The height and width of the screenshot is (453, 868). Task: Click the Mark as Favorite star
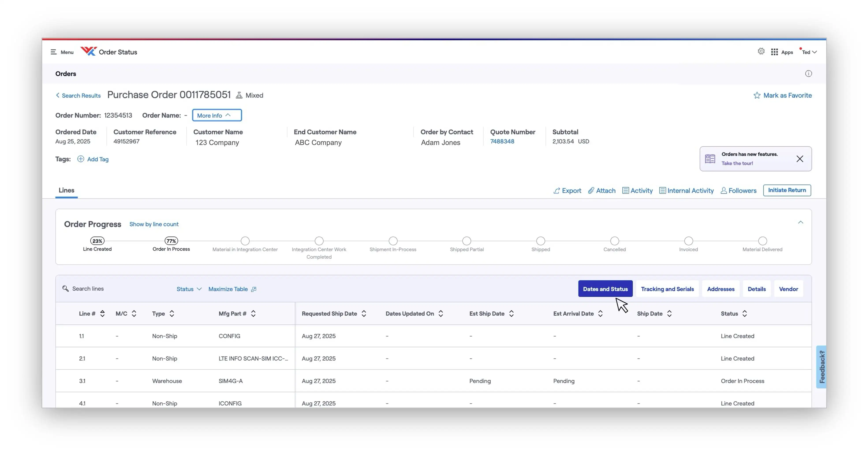point(757,96)
